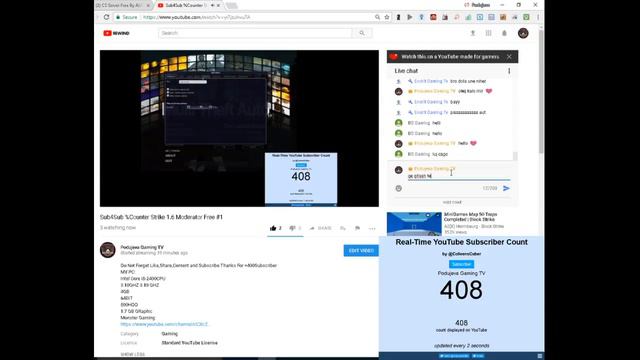The image size is (640, 360).
Task: Open the more actions ellipsis under video
Action: pyautogui.click(x=372, y=229)
